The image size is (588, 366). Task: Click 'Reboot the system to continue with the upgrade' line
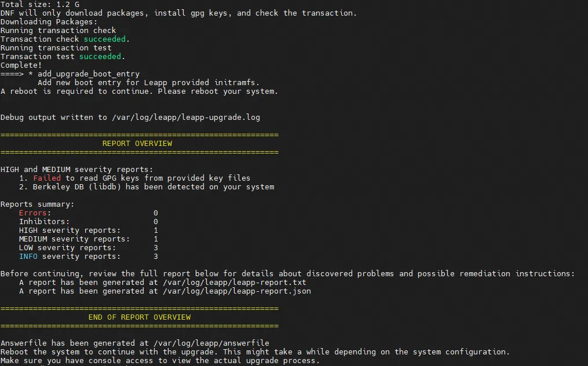[x=255, y=352]
